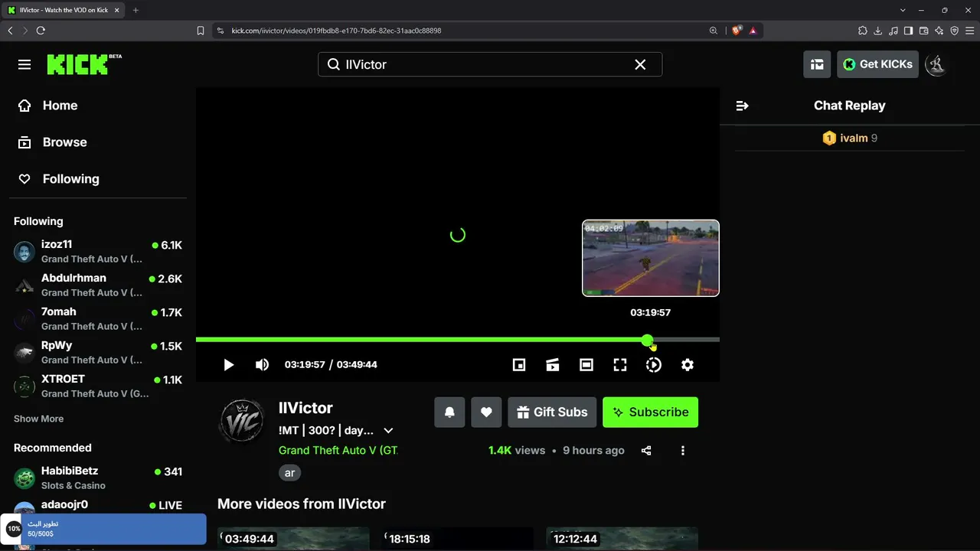Screen dimensions: 980x551
Task: Click the IIVictor channel name
Action: point(305,408)
